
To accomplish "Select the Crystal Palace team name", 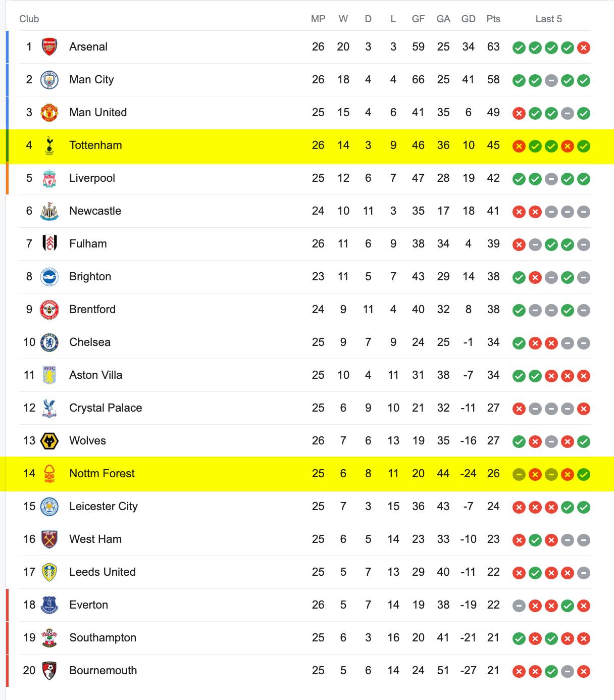I will point(106,408).
